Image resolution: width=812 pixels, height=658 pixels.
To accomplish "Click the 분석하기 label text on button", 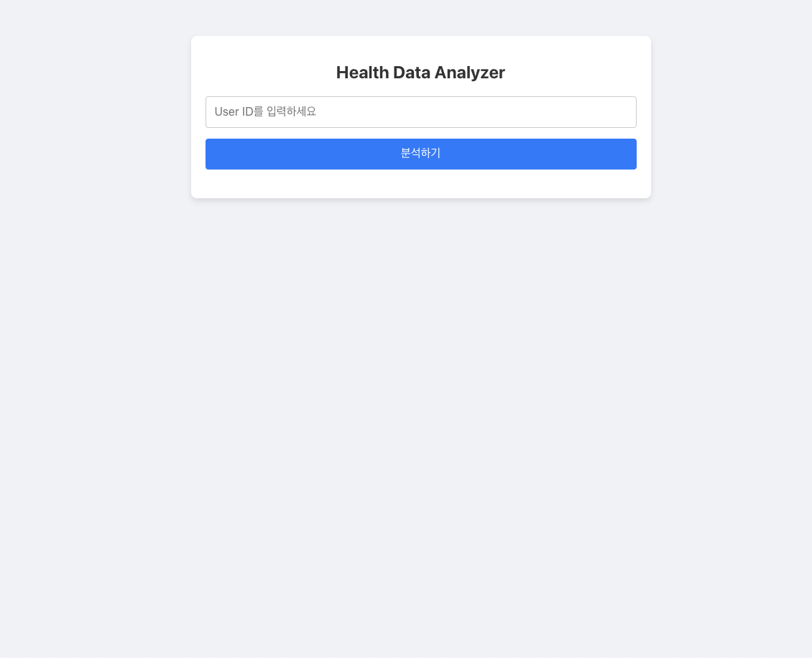I will [420, 153].
